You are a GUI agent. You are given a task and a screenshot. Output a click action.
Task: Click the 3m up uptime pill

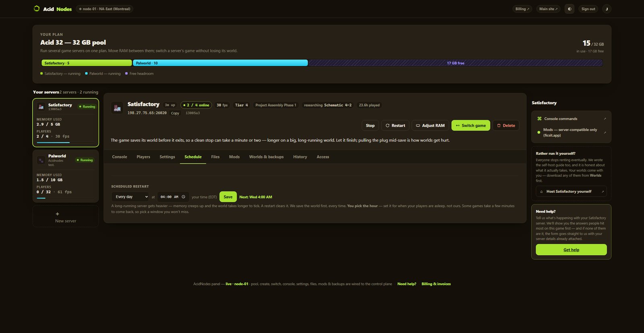coord(170,105)
